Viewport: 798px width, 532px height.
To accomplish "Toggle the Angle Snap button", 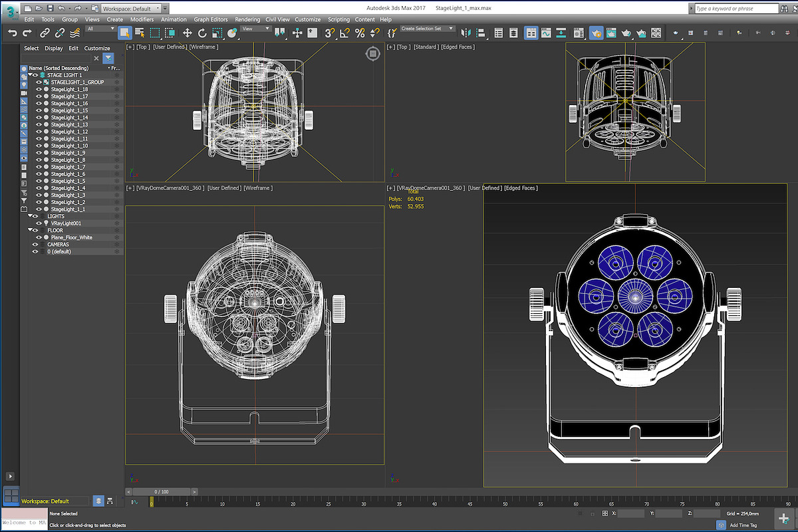I will (344, 33).
